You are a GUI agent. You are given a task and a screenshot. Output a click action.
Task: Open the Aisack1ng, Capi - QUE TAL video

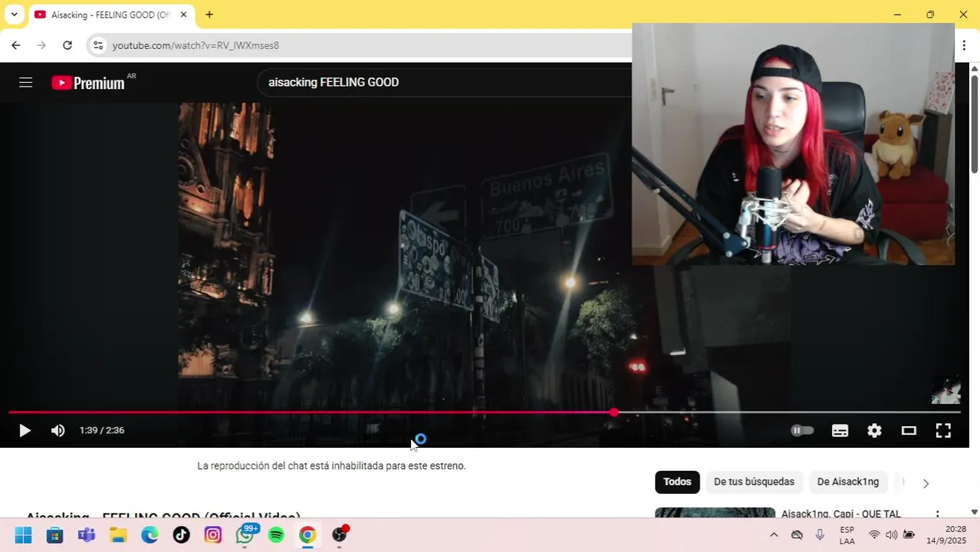point(841,514)
